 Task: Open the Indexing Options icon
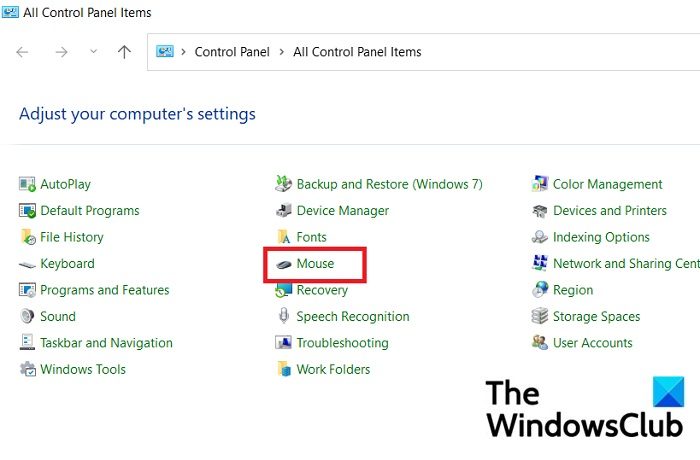click(540, 237)
